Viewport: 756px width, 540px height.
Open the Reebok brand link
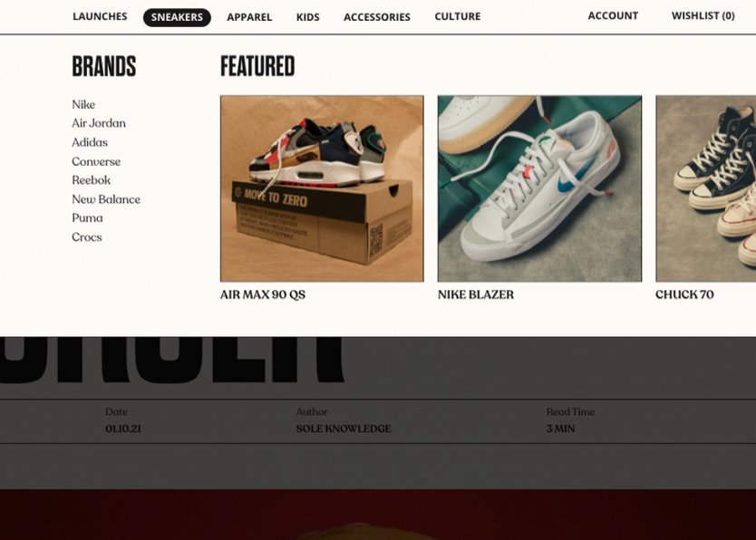pos(92,180)
